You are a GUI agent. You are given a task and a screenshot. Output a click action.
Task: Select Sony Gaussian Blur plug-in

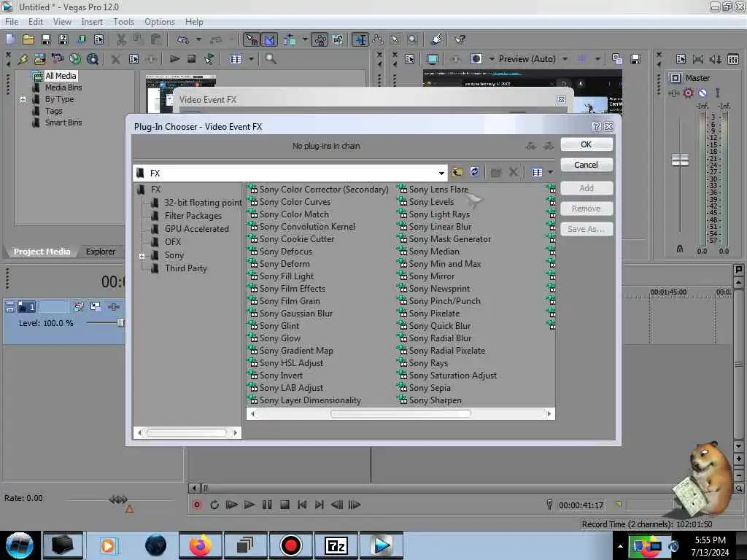click(296, 314)
